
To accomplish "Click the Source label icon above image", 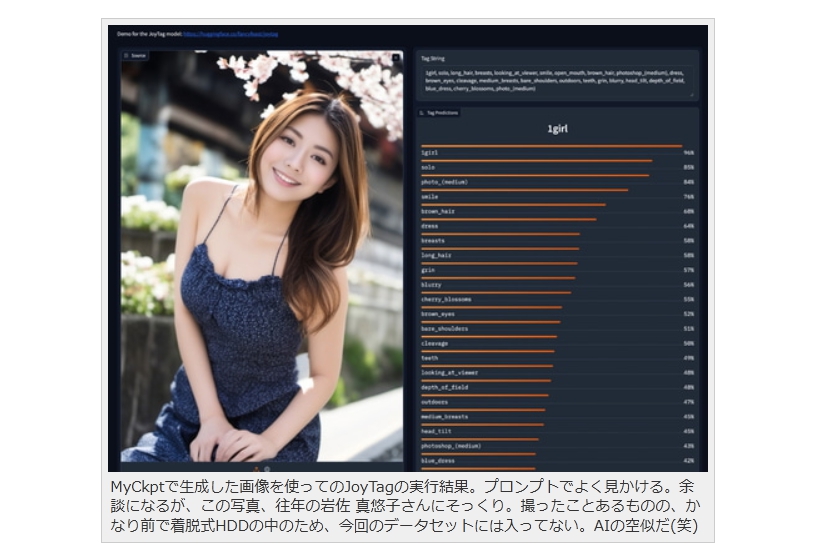I will tap(127, 56).
